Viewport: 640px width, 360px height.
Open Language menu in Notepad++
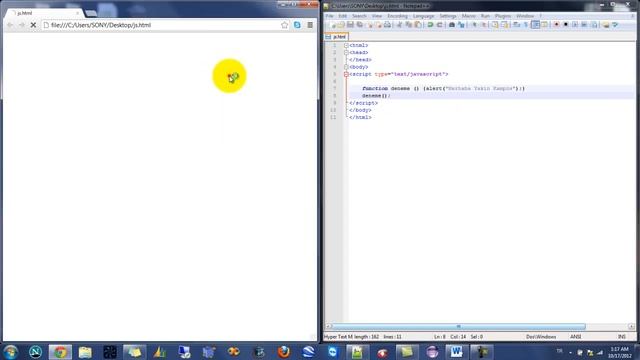click(423, 16)
